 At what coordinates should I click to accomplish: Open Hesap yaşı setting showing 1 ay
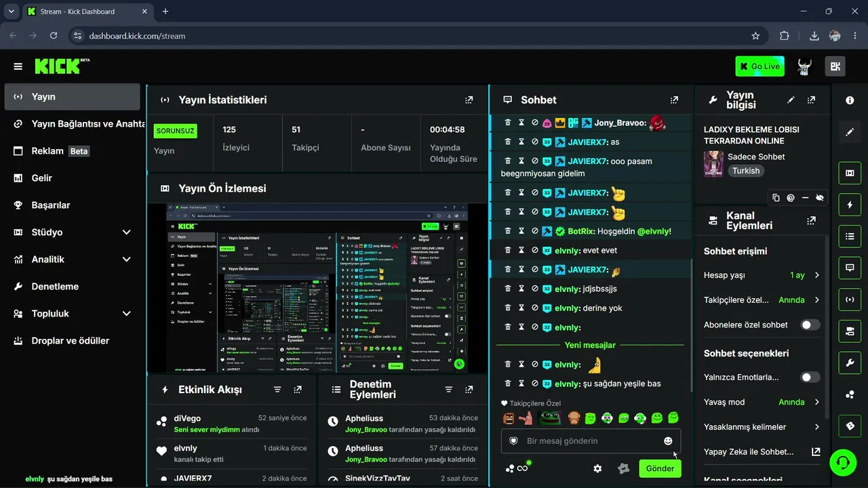(762, 275)
